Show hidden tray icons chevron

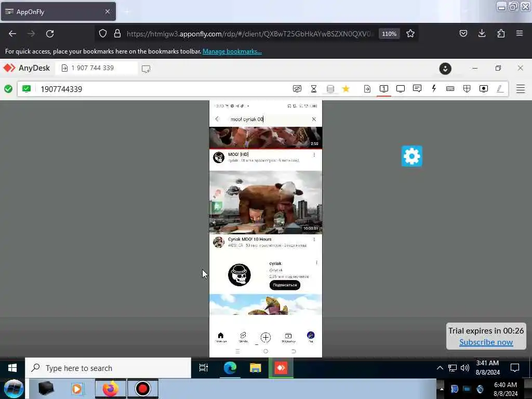click(440, 368)
